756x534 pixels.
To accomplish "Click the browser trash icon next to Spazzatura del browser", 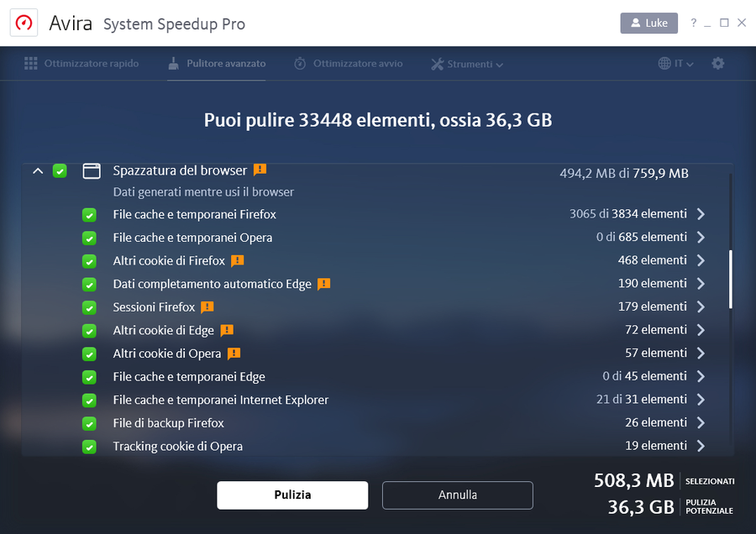I will click(92, 170).
